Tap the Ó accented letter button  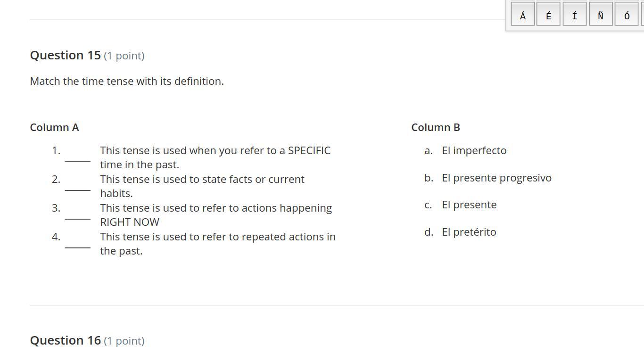pyautogui.click(x=627, y=16)
